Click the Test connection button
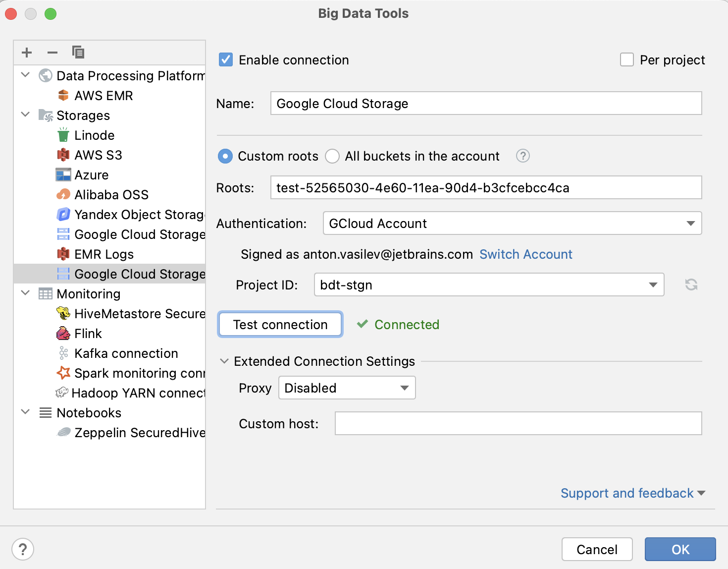Viewport: 728px width, 569px height. tap(280, 324)
